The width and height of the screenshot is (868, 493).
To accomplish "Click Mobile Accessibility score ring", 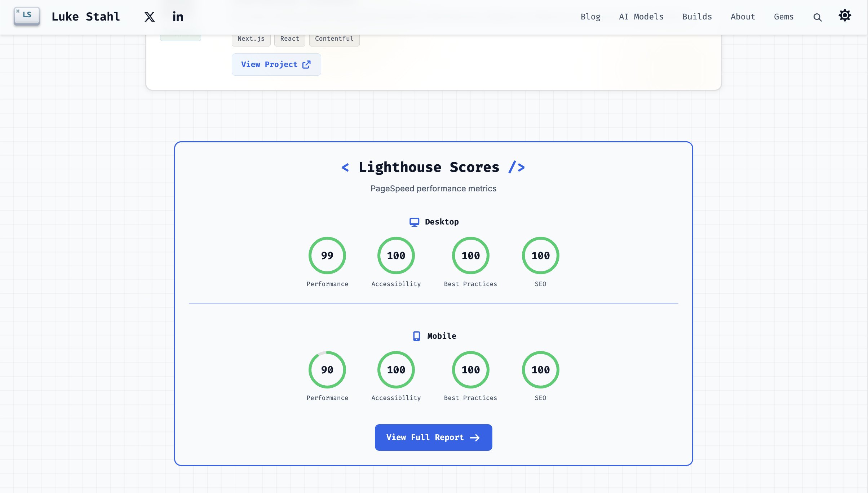I will 396,370.
